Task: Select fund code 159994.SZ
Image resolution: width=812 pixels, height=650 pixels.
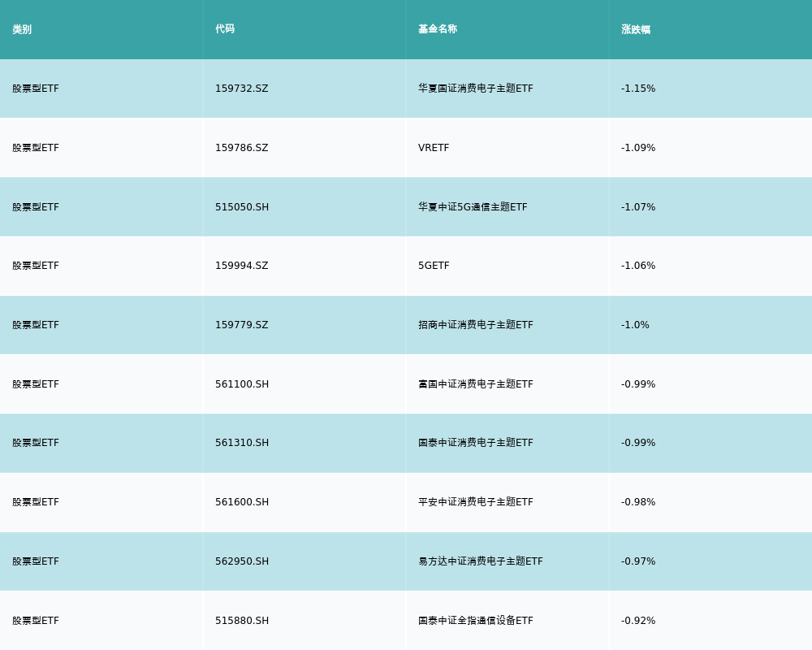Action: (242, 266)
